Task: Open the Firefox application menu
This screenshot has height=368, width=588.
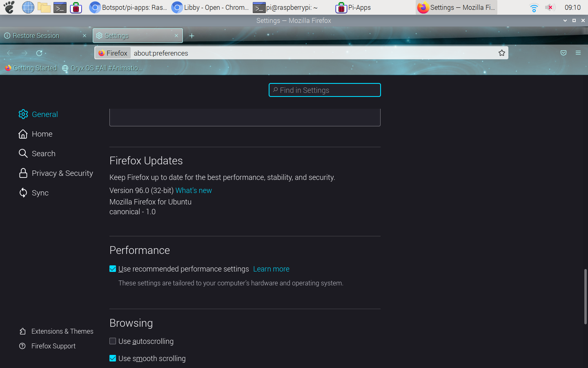Action: coord(578,53)
